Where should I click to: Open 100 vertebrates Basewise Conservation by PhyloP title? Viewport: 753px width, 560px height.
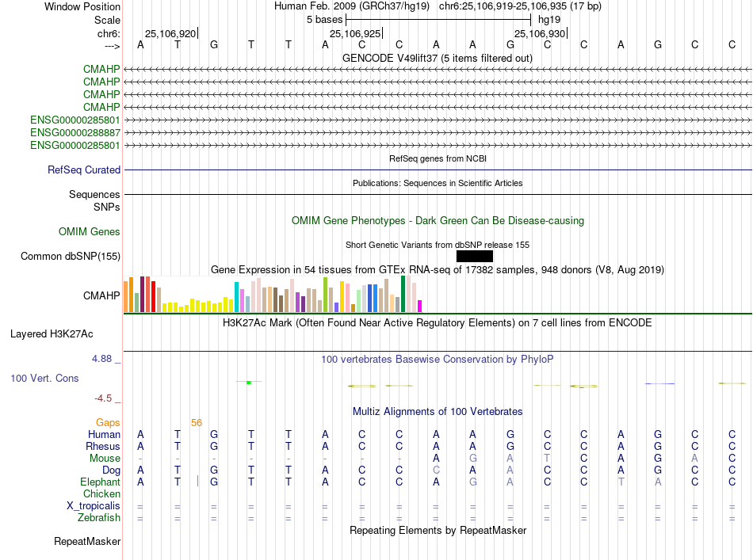(x=437, y=359)
